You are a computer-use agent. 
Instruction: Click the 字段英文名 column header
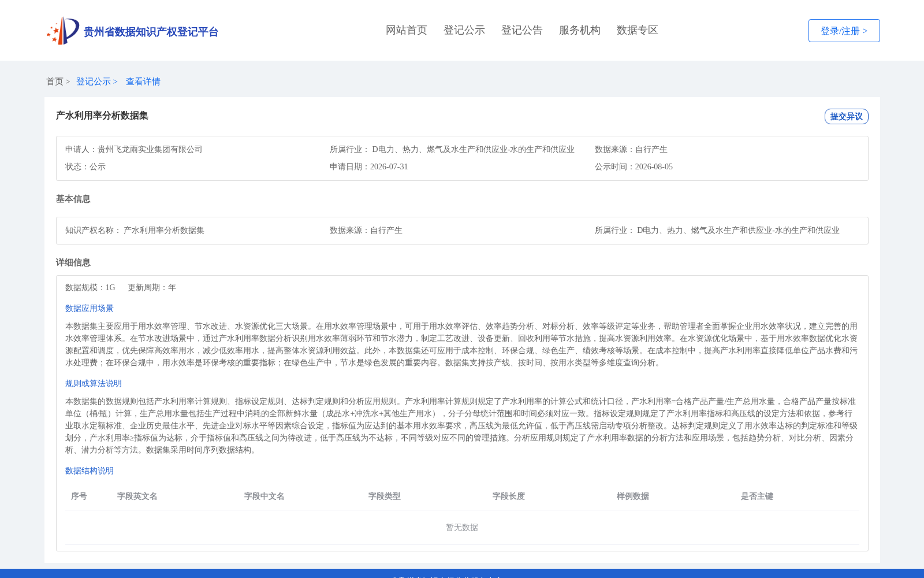pyautogui.click(x=137, y=496)
